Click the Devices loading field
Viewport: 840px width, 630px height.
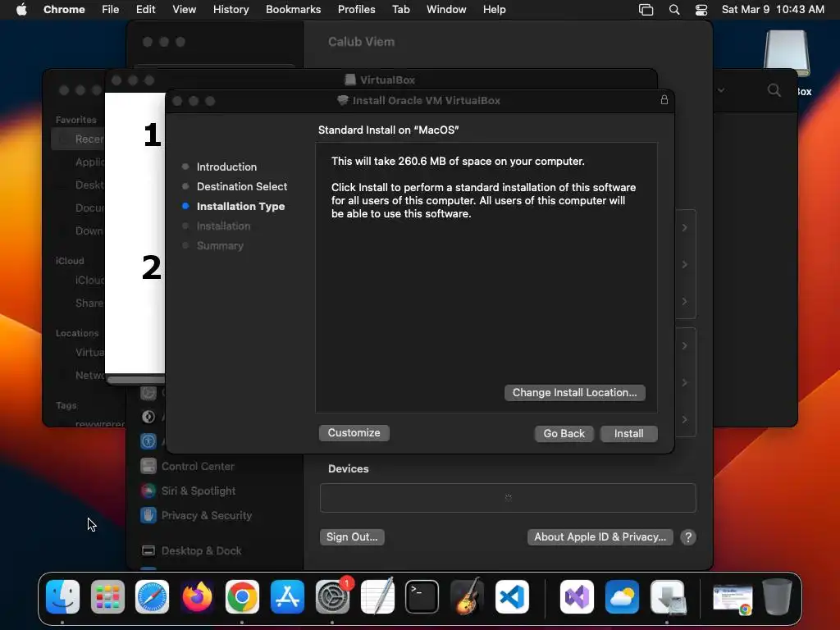(508, 498)
